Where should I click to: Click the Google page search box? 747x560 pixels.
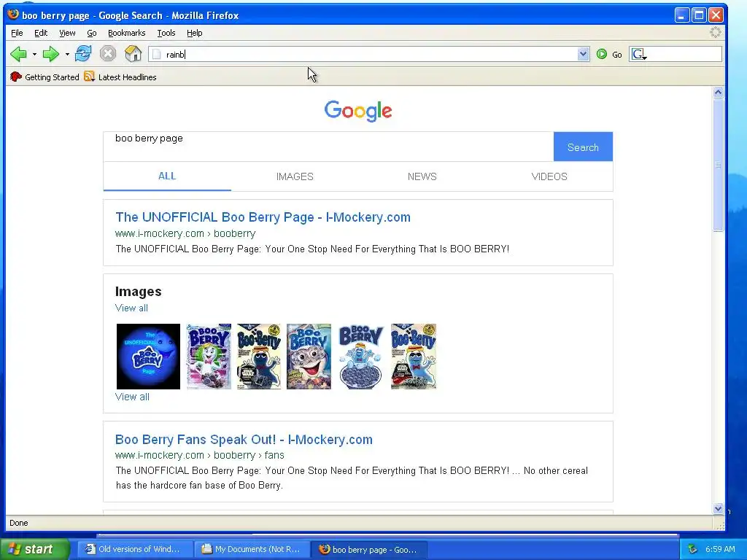(328, 147)
